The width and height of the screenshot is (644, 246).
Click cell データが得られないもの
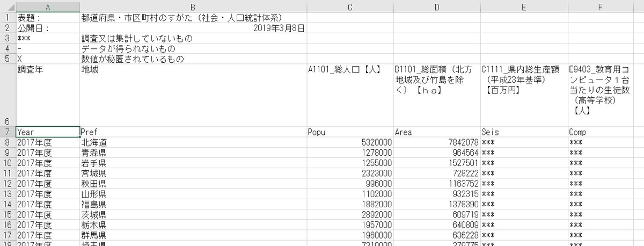[193, 49]
